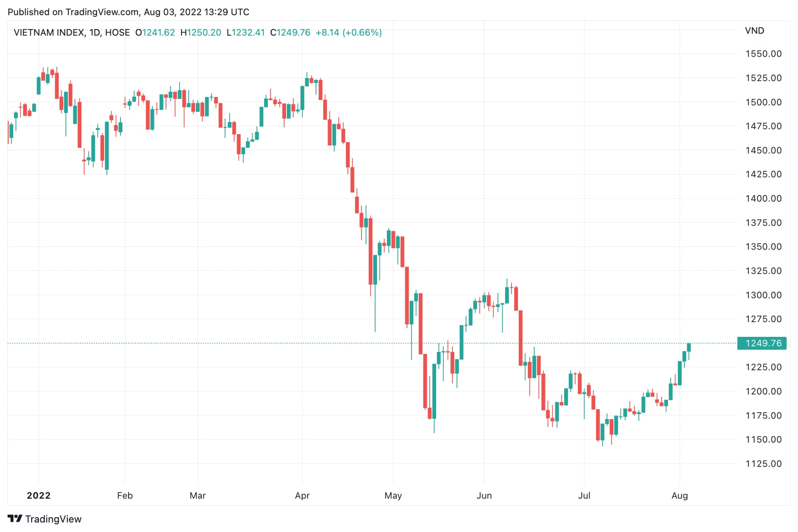
Task: Click the close value C1249.76
Action: (290, 33)
